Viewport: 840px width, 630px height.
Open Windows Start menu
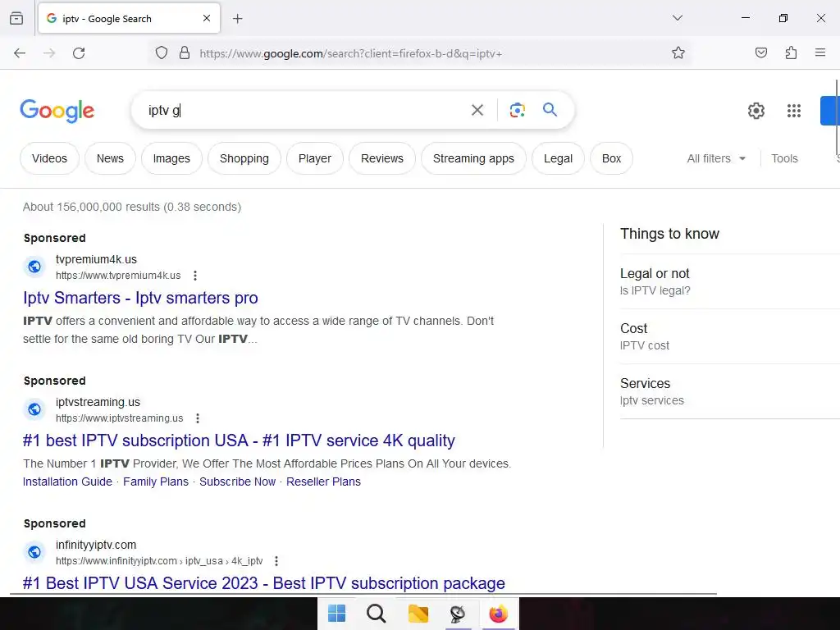[x=336, y=614]
